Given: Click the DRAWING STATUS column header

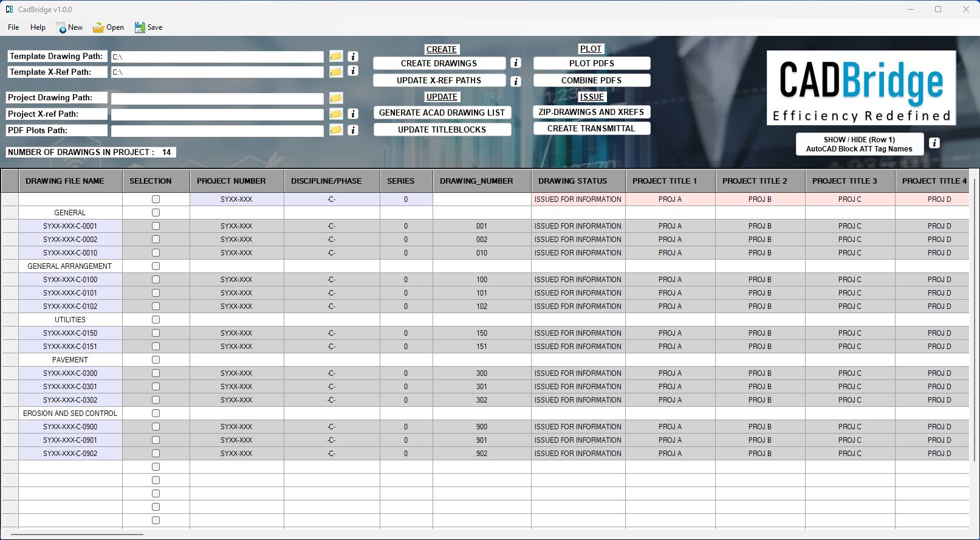Looking at the screenshot, I should [578, 181].
